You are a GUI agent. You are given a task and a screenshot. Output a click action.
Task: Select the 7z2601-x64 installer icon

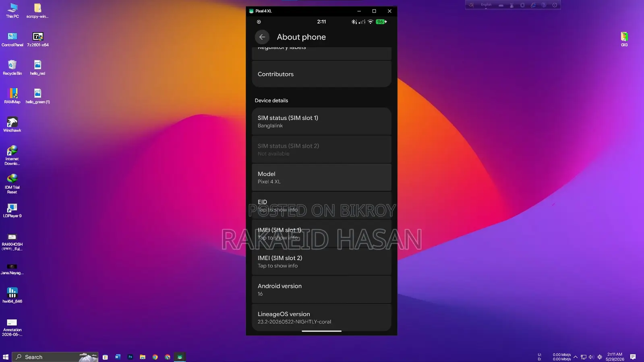[38, 39]
